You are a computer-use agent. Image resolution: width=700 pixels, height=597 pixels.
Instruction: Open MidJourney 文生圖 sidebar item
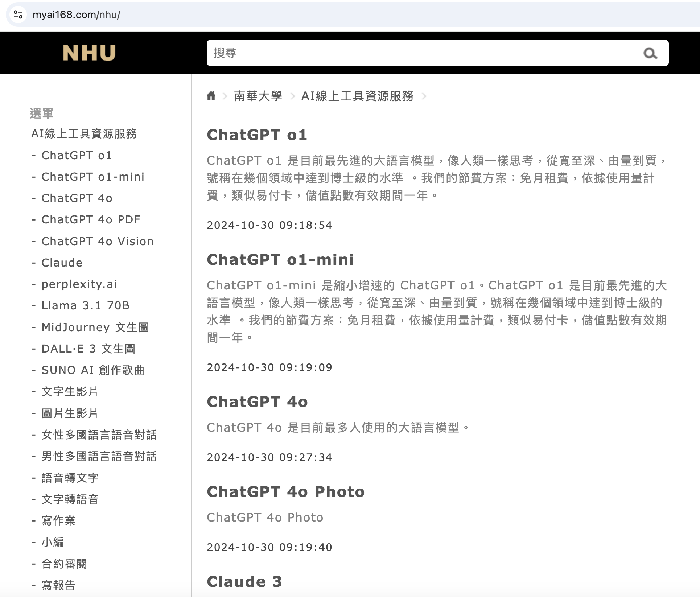95,327
